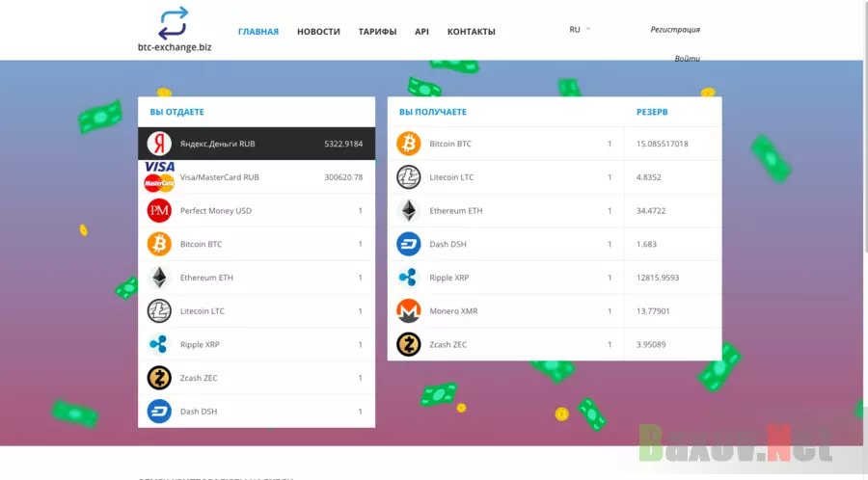Click the btc-exchange.biz site name
This screenshot has height=480, width=868.
[175, 47]
